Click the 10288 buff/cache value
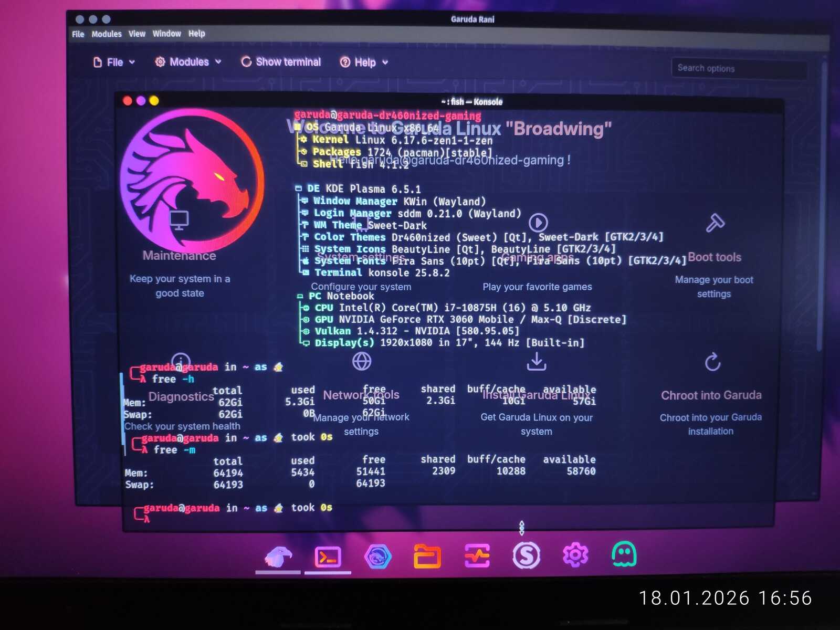Screen dimensions: 840x630 511,471
